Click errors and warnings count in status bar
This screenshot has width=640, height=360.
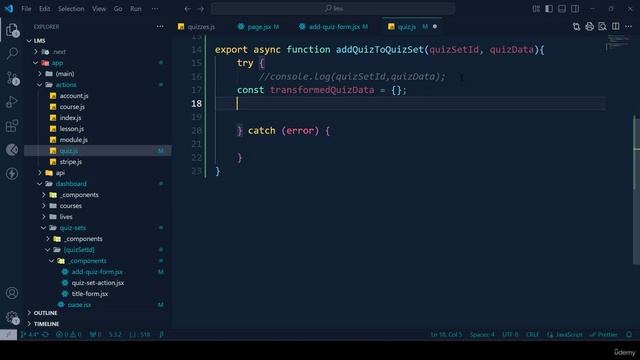[69, 334]
